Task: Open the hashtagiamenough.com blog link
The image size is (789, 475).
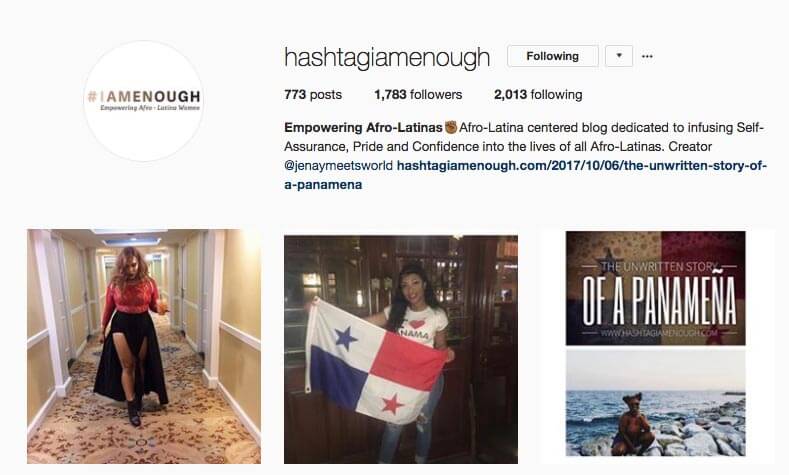Action: coord(582,166)
